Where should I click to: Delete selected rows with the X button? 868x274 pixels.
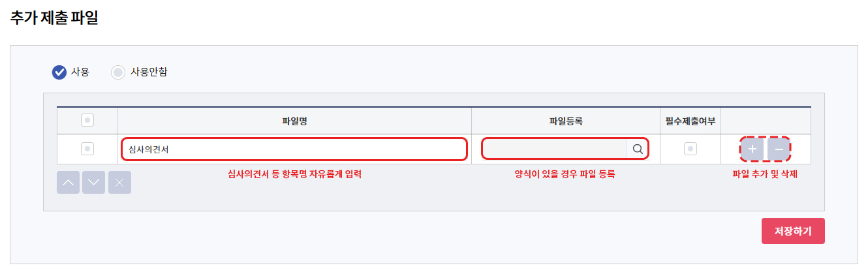[119, 183]
